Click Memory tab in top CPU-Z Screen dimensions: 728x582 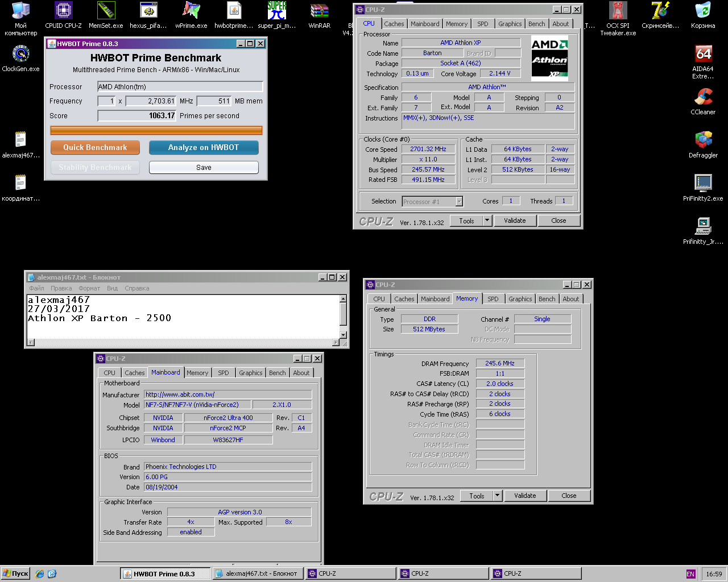coord(457,24)
